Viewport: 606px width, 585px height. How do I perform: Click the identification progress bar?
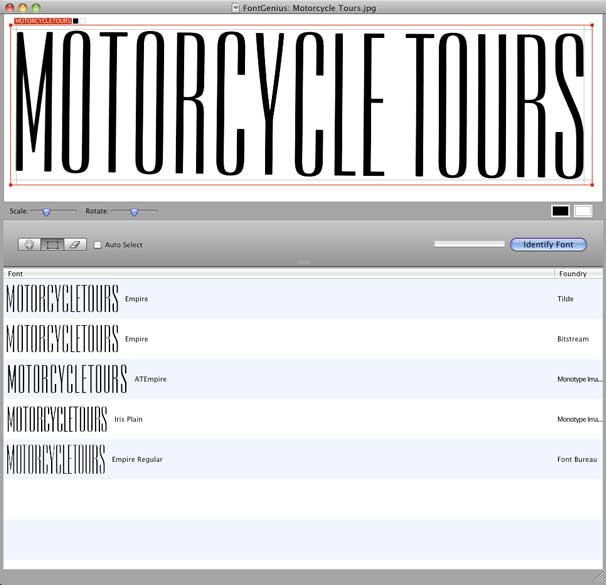(469, 244)
